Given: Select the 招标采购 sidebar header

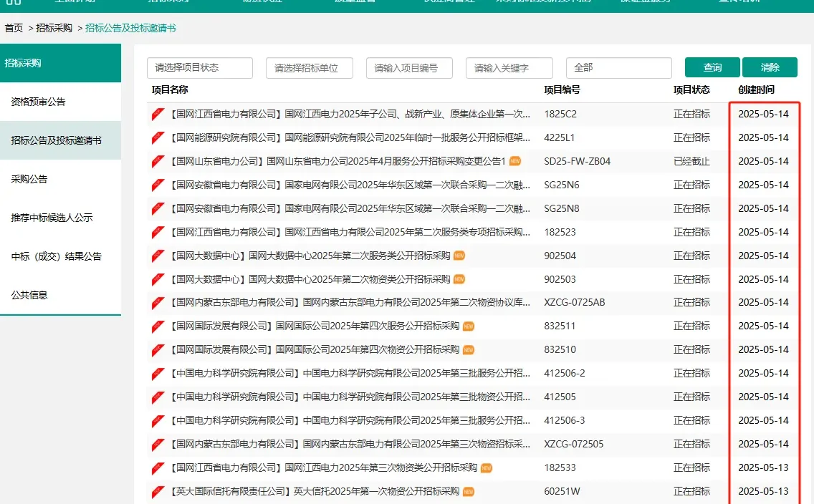Looking at the screenshot, I should pos(60,63).
